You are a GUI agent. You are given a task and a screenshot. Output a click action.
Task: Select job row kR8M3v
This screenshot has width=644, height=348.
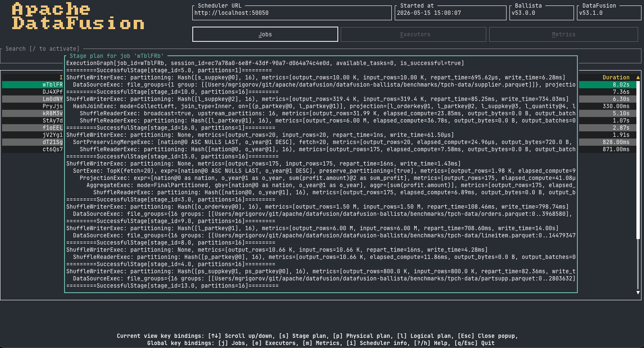coord(32,113)
